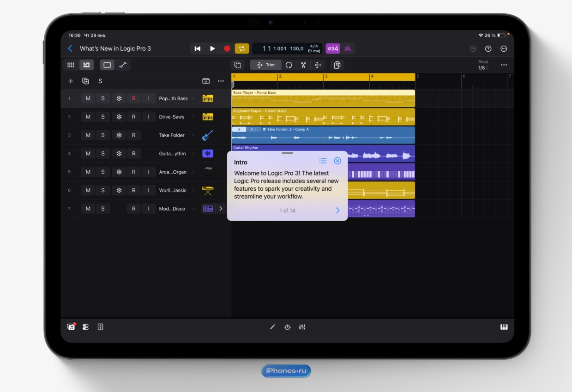
Task: Open the tempo 130,0 display
Action: click(x=297, y=48)
